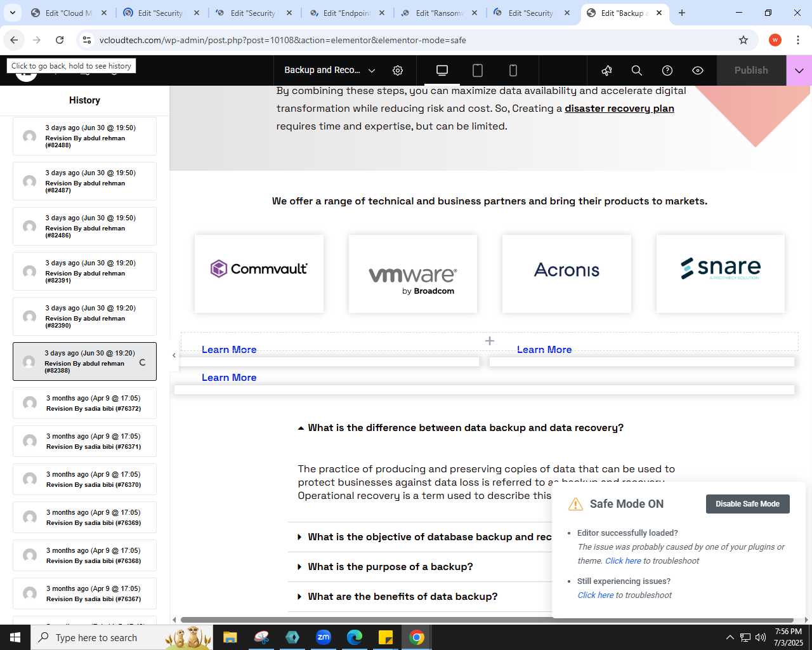Open the What's New megaphone notifications
The width and height of the screenshot is (812, 650).
(x=606, y=70)
